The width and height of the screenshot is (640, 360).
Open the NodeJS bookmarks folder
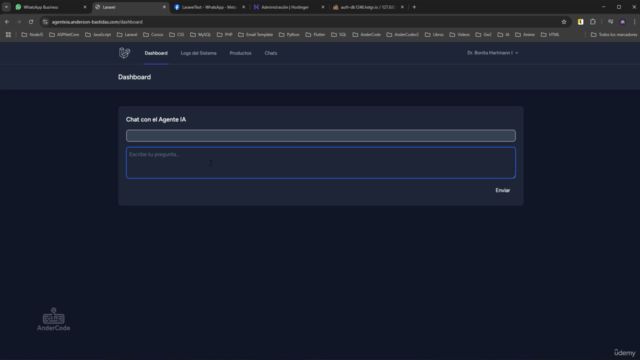pyautogui.click(x=32, y=35)
